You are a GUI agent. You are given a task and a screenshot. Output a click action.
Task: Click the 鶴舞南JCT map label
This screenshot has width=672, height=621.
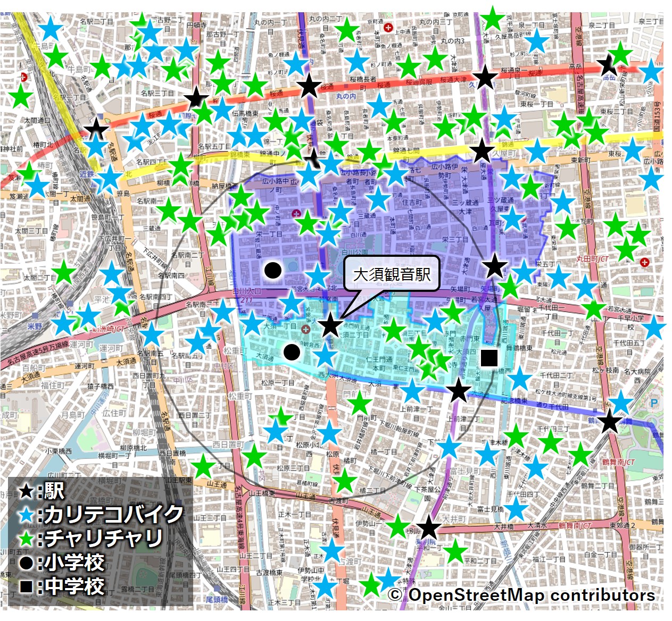(x=618, y=462)
